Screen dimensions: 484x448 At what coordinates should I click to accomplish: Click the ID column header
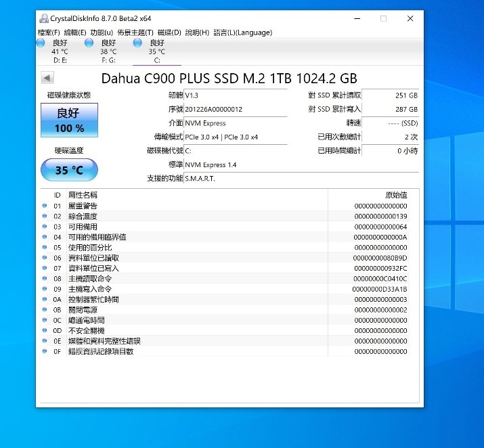57,195
